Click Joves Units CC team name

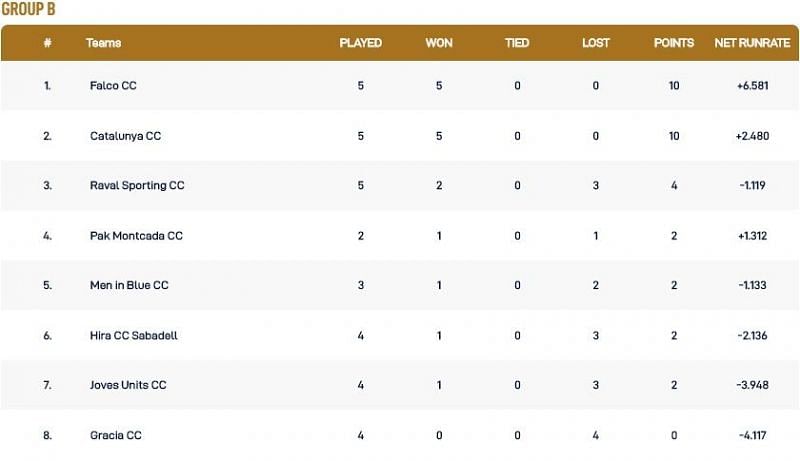[128, 386]
